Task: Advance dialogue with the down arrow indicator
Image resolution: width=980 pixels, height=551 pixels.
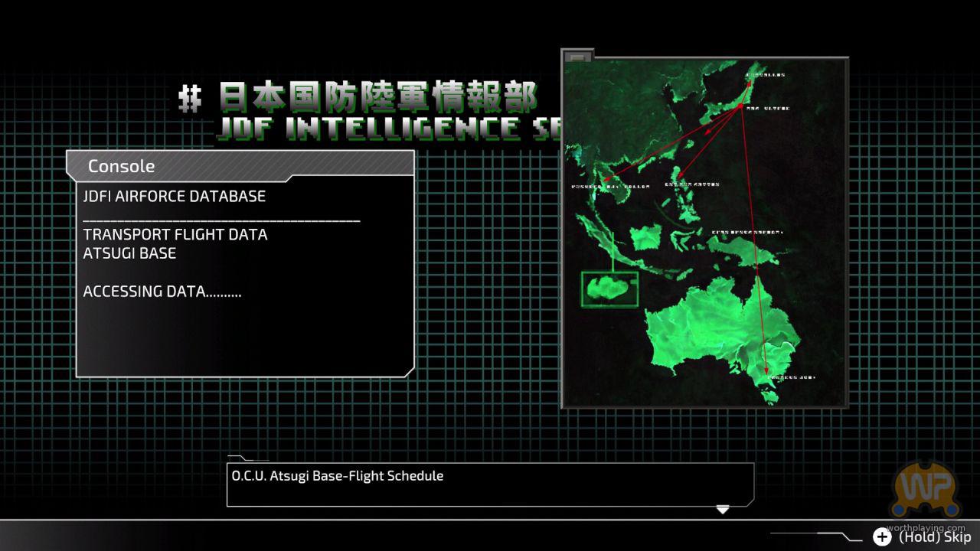Action: pyautogui.click(x=722, y=510)
